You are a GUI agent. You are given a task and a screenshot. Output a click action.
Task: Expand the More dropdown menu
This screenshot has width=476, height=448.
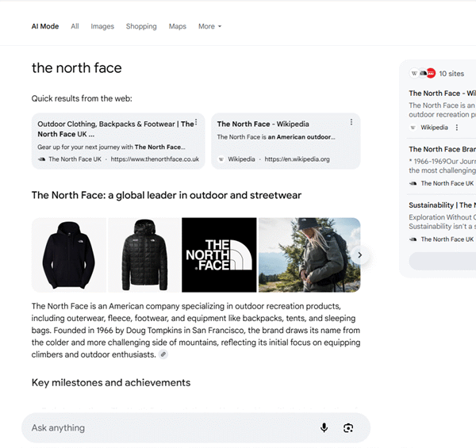pos(209,26)
